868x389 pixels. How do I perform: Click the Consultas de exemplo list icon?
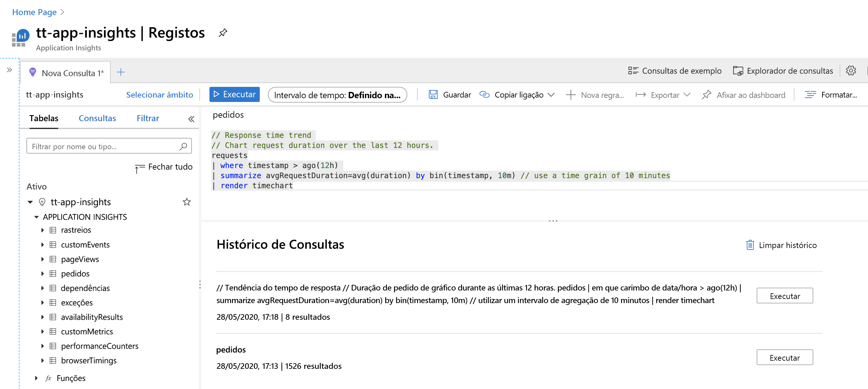(633, 71)
